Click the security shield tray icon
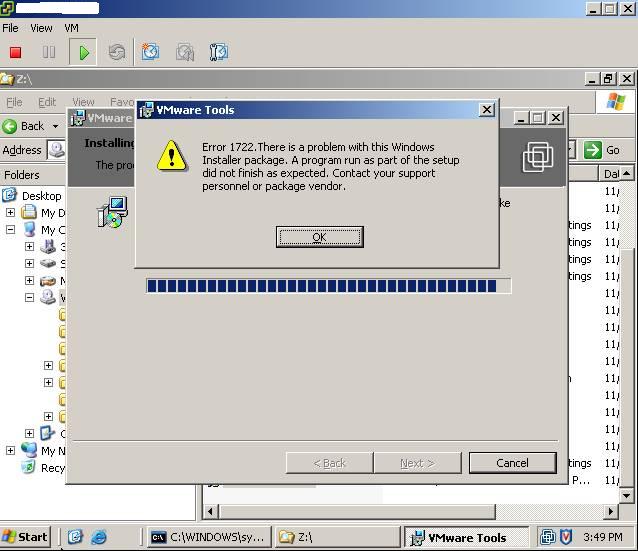The height and width of the screenshot is (551, 638). 566,537
